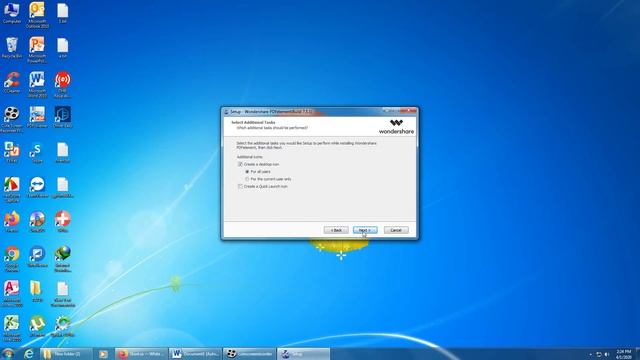
Task: Select the Microsoft Excel desktop shortcut
Action: click(12, 329)
